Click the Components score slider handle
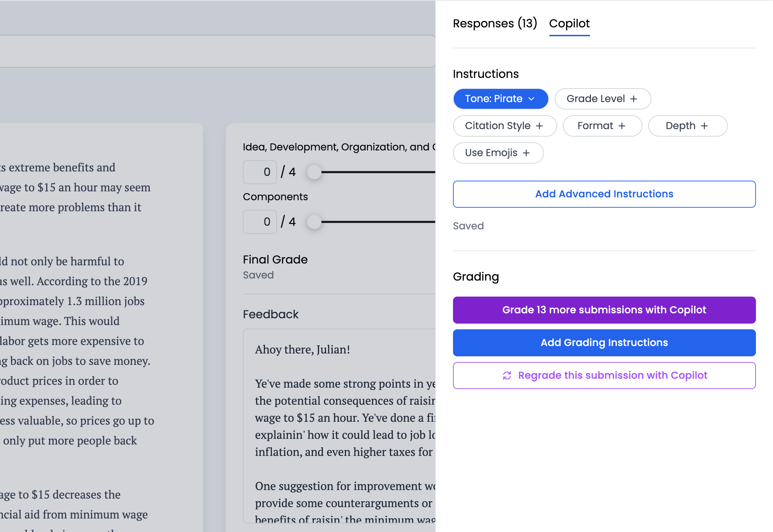The image size is (773, 532). [x=314, y=222]
